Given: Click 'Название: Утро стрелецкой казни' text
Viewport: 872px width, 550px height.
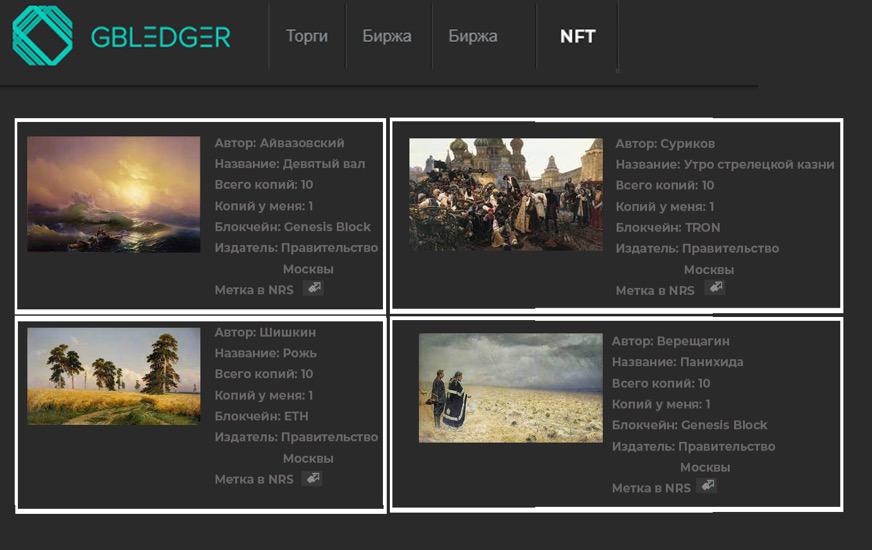Looking at the screenshot, I should pyautogui.click(x=725, y=165).
